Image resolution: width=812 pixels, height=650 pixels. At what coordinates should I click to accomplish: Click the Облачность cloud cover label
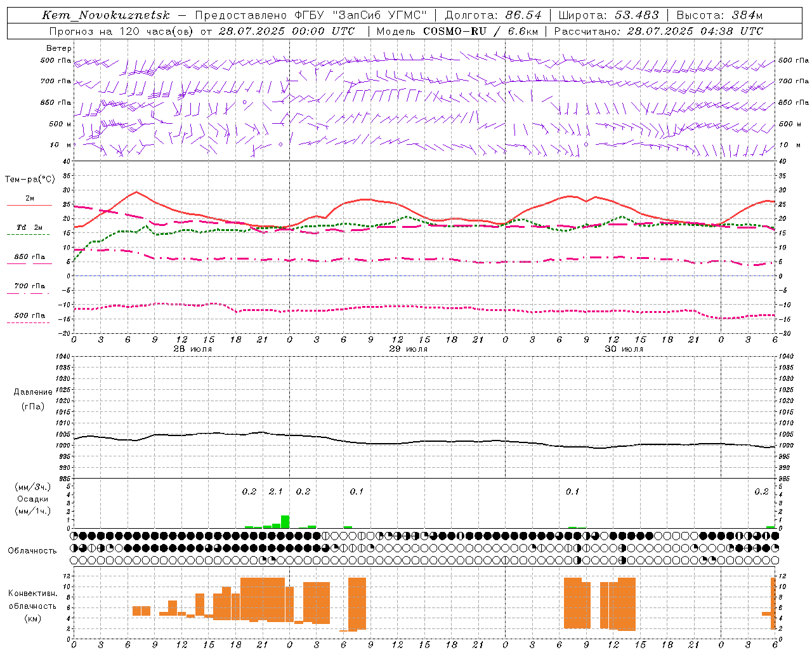pyautogui.click(x=32, y=550)
